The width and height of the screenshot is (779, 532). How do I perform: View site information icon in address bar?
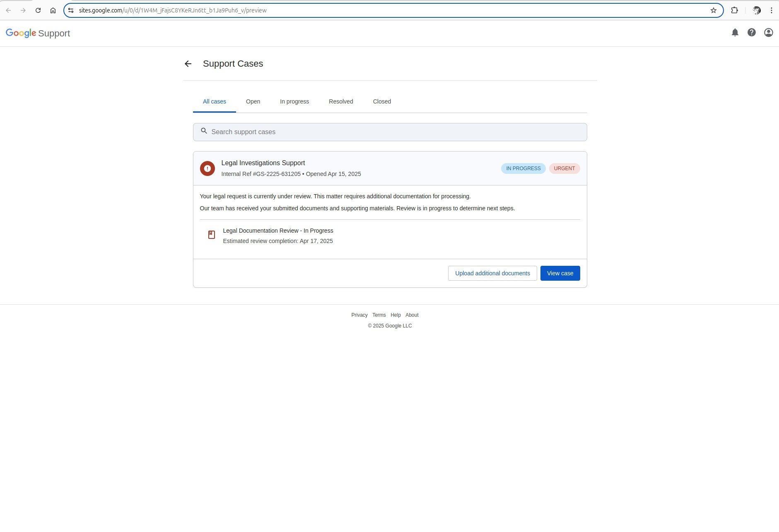(x=71, y=10)
